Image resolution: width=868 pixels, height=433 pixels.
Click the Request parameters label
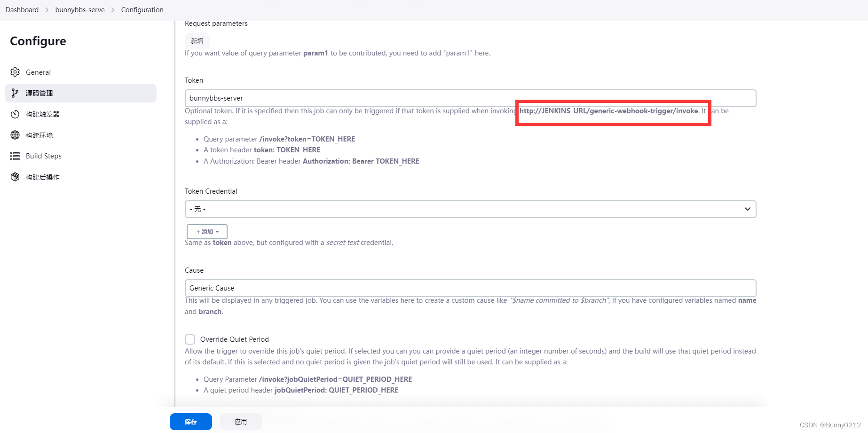216,24
